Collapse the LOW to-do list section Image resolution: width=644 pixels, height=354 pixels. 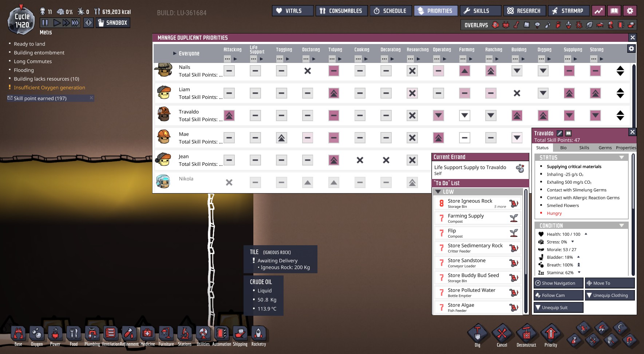tap(438, 192)
